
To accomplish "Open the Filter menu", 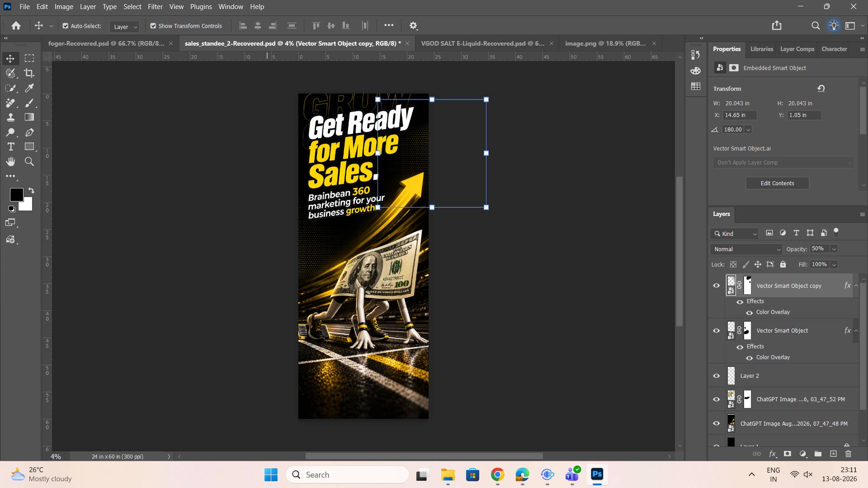I will pos(155,7).
